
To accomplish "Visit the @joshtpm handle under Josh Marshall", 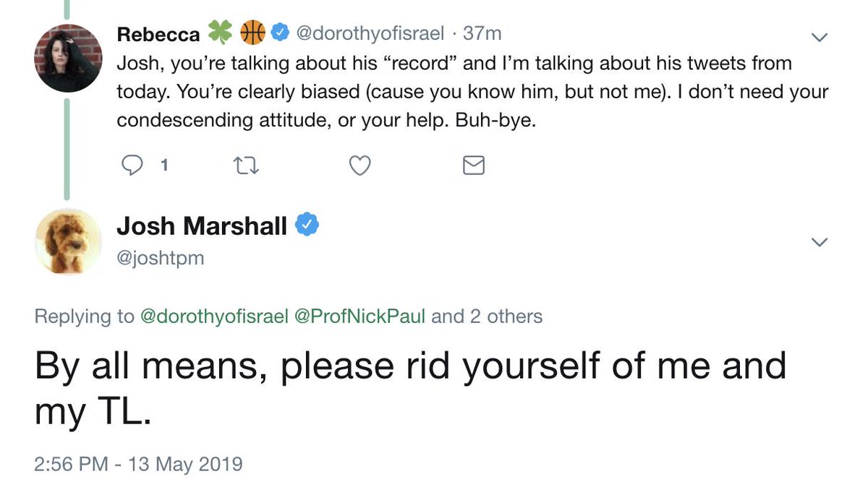I will (x=161, y=257).
